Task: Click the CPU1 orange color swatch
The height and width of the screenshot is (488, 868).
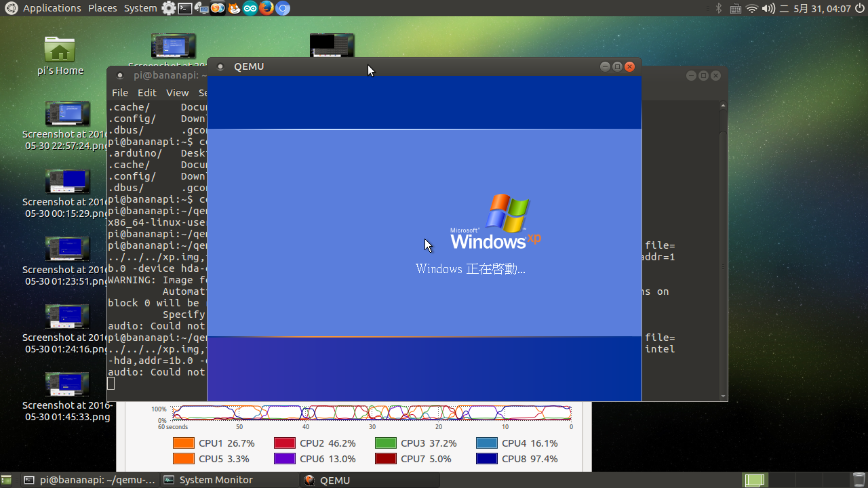Action: point(184,443)
